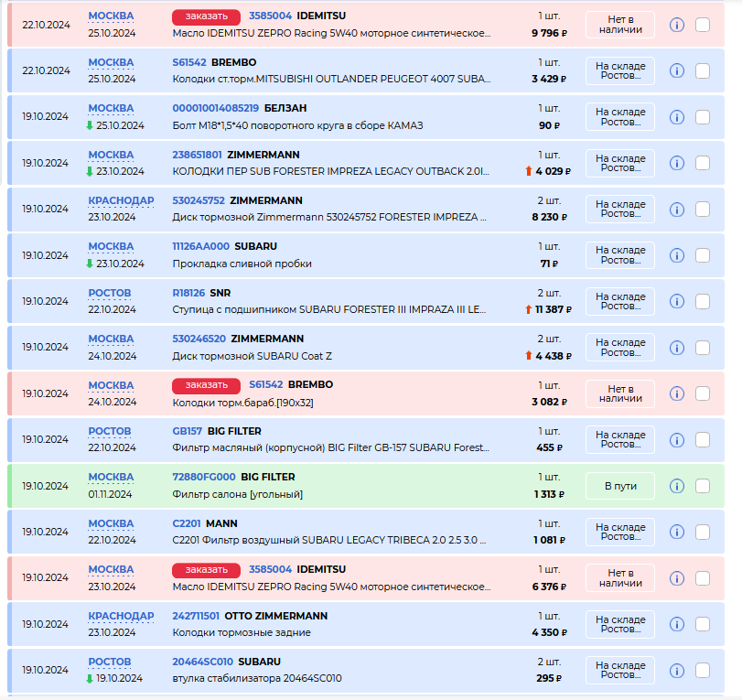
Task: Select text 'Прокладка сливной пробки'
Action: coord(242,264)
